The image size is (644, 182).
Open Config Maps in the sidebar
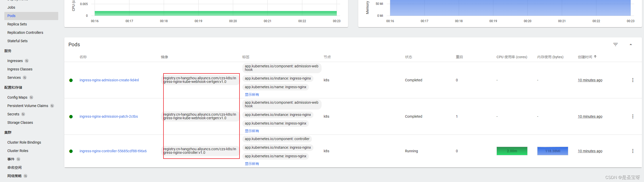pyautogui.click(x=17, y=97)
